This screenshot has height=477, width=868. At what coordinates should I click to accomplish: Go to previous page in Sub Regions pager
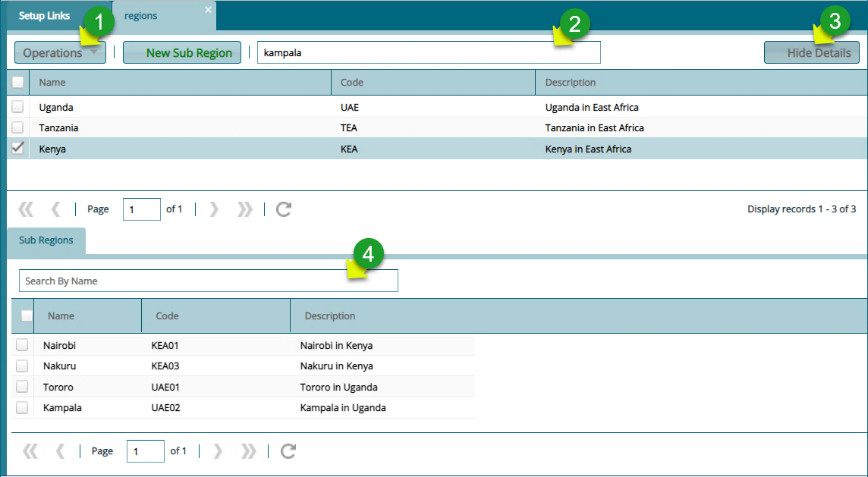(60, 451)
